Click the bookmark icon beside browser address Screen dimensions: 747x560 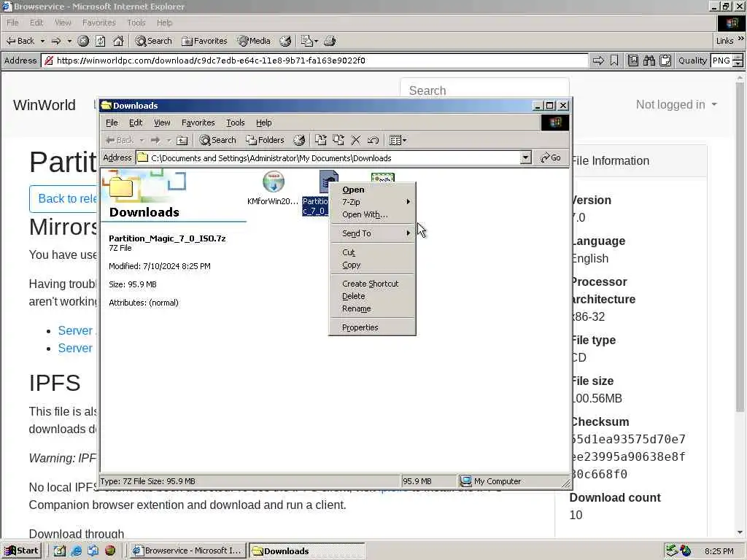pos(614,61)
